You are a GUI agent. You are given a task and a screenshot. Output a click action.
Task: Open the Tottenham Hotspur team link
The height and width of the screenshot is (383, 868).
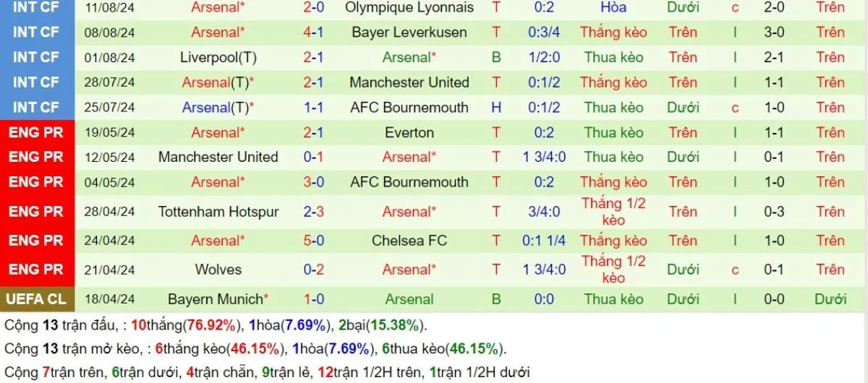(218, 212)
